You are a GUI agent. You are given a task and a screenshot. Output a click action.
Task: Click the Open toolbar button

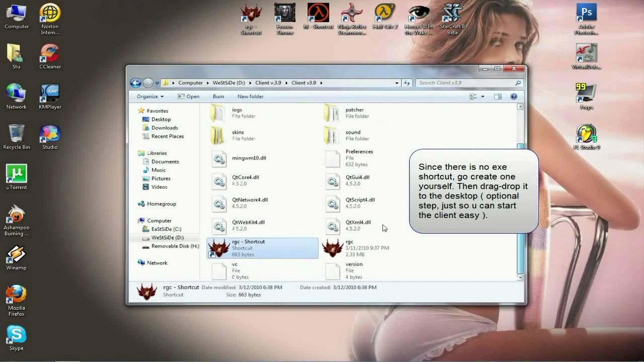(x=189, y=97)
